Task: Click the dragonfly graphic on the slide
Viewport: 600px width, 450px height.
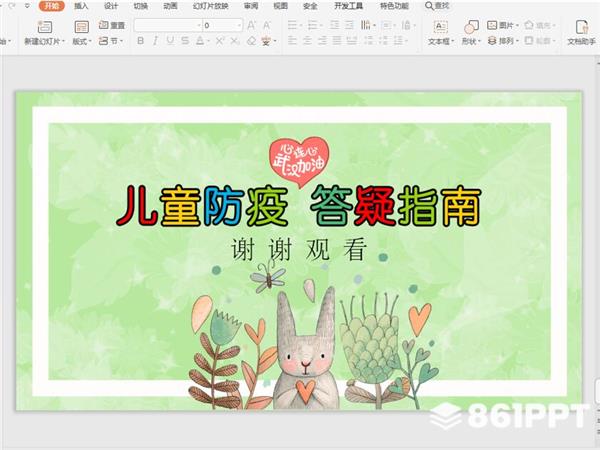Action: tap(268, 277)
